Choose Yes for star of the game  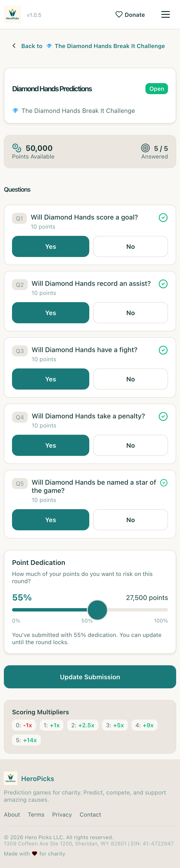tap(50, 520)
